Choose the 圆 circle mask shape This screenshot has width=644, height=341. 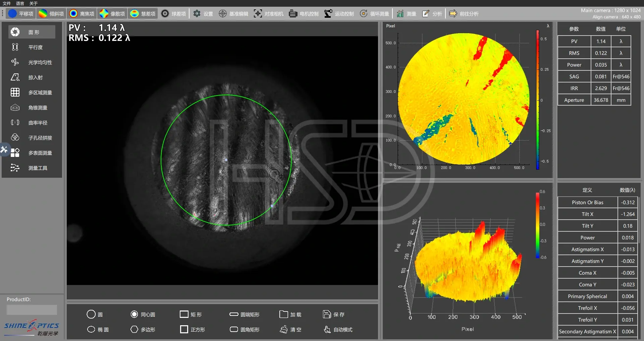click(95, 315)
